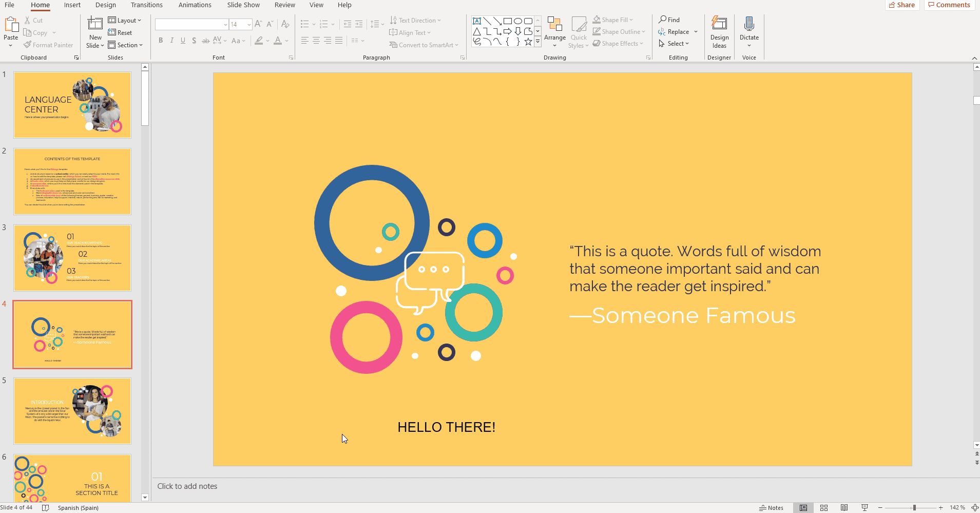Toggle Bold formatting
Viewport: 980px width, 513px height.
point(161,41)
